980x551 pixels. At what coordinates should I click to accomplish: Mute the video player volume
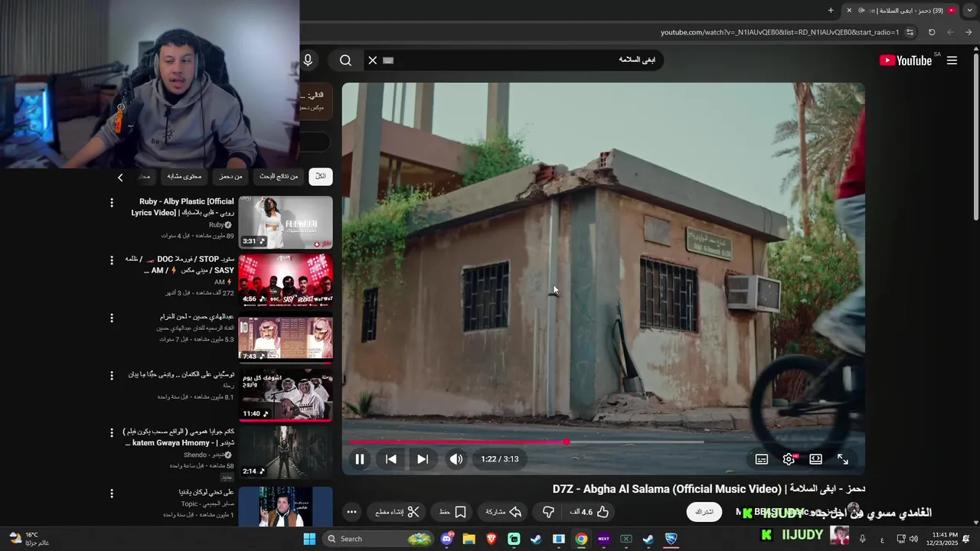click(456, 459)
